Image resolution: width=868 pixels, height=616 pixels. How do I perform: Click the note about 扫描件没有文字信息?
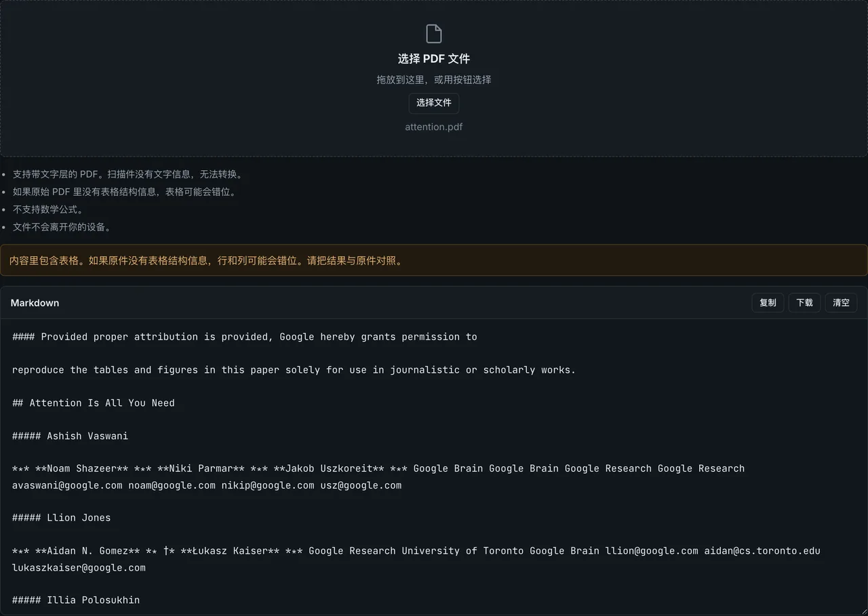127,174
